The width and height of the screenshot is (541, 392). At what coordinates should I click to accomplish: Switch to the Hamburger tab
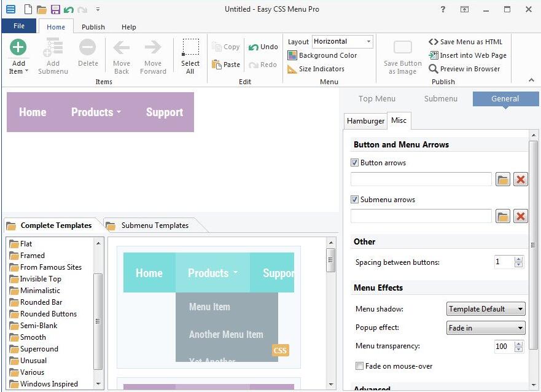tap(365, 121)
